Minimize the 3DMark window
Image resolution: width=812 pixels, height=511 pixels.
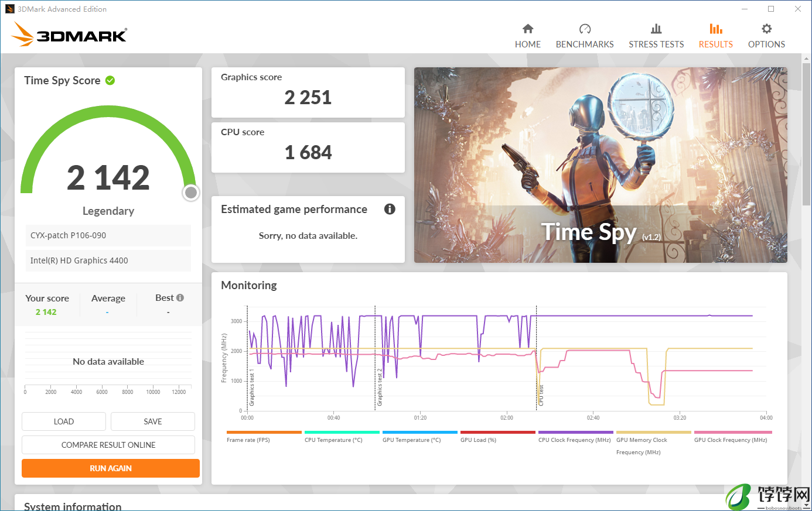point(745,9)
